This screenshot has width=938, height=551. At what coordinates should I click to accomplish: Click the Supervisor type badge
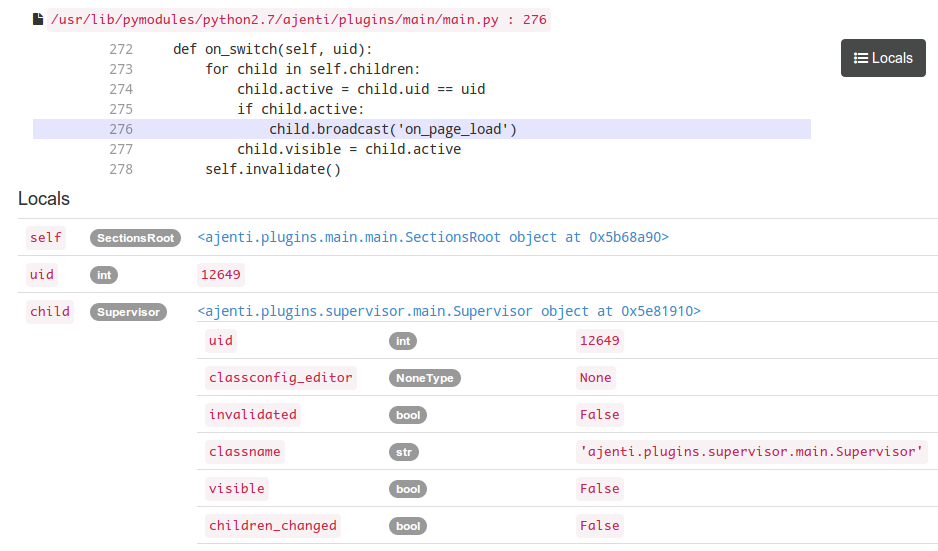click(x=128, y=312)
